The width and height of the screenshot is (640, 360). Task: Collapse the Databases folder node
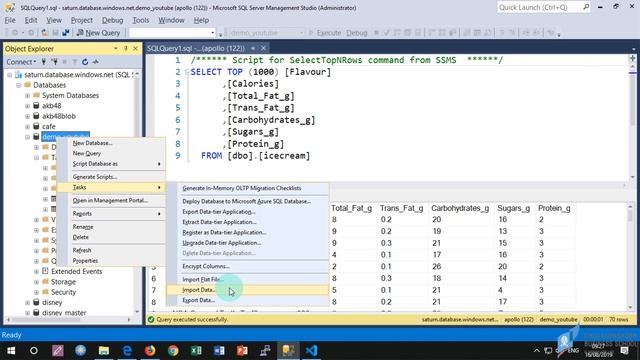click(x=19, y=85)
